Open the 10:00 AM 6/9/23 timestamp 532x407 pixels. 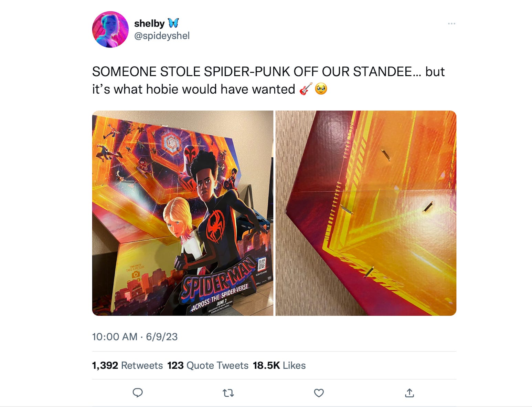point(135,336)
